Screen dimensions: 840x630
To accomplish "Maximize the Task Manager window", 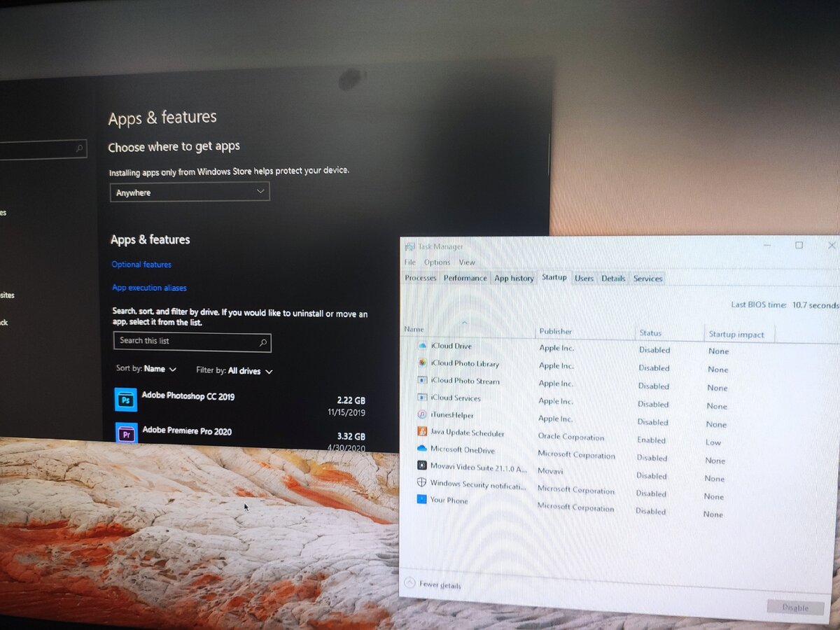I will click(799, 245).
